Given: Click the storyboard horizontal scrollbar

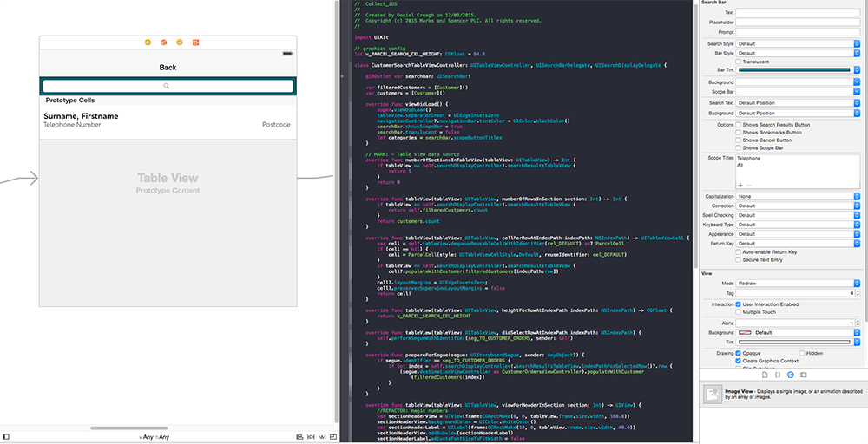Looking at the screenshot, I should click(x=129, y=428).
